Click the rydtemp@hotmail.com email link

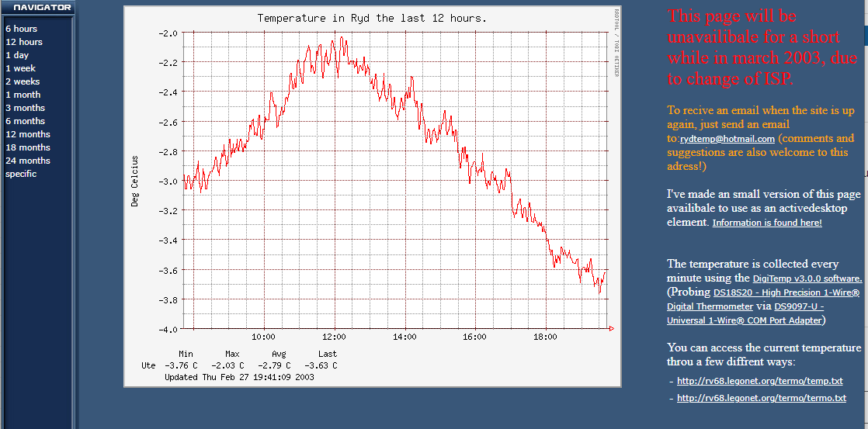(727, 139)
